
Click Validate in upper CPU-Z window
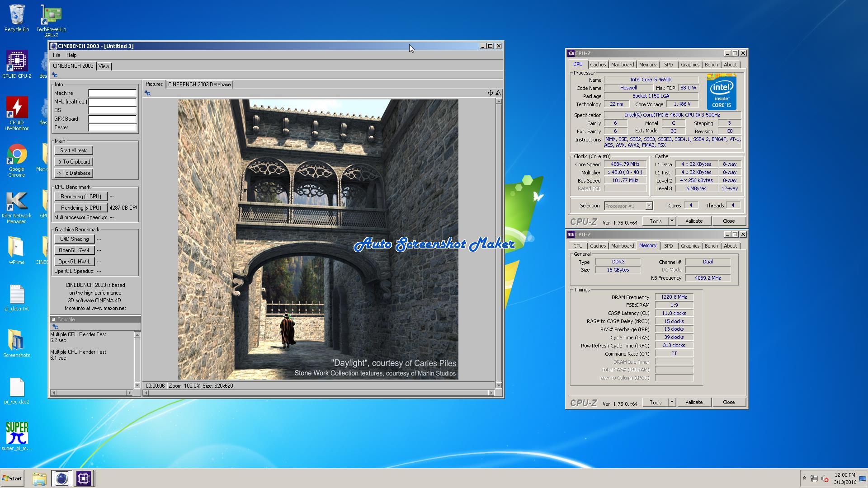click(x=694, y=221)
